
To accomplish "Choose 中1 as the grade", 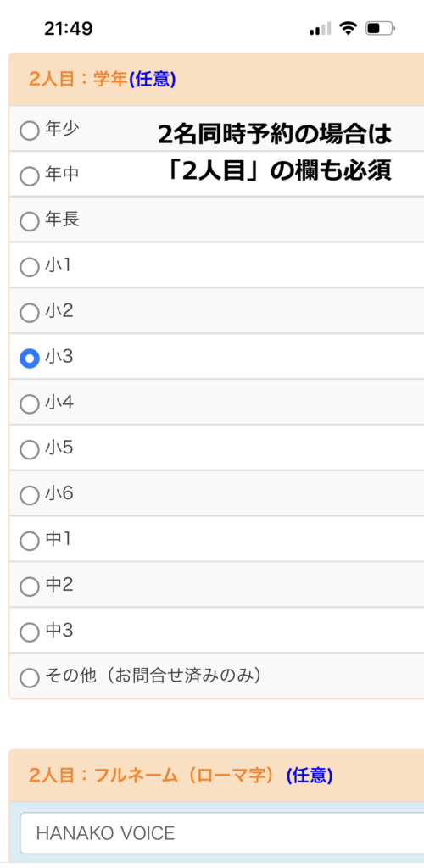I will (30, 542).
